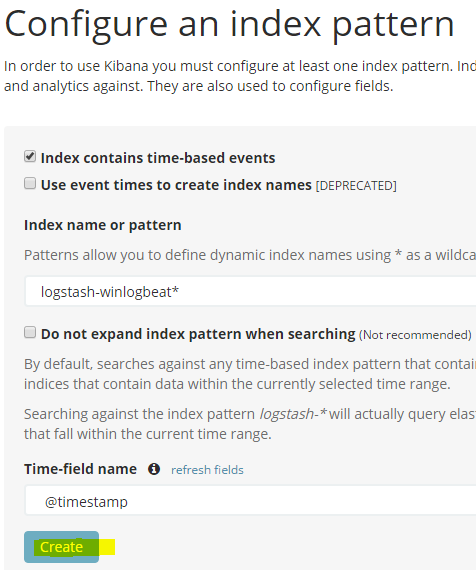Click the refresh fields link

(207, 470)
